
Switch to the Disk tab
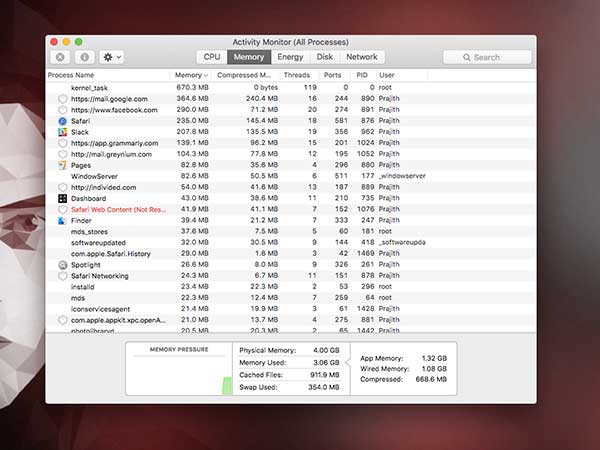coord(324,57)
